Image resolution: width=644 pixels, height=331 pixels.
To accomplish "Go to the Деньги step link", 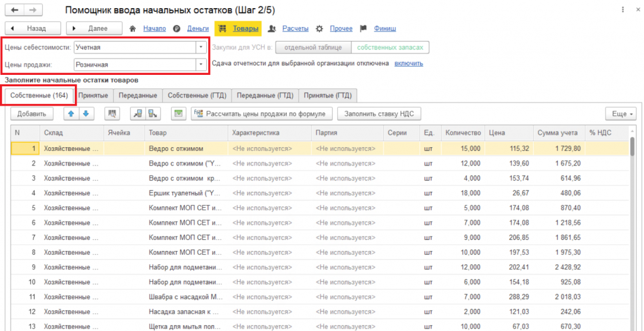I will (197, 29).
